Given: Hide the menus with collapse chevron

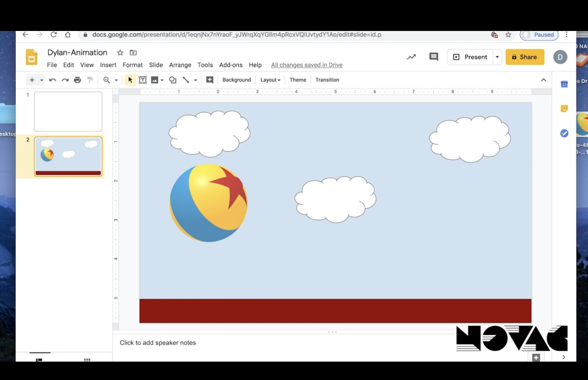Looking at the screenshot, I should [543, 80].
